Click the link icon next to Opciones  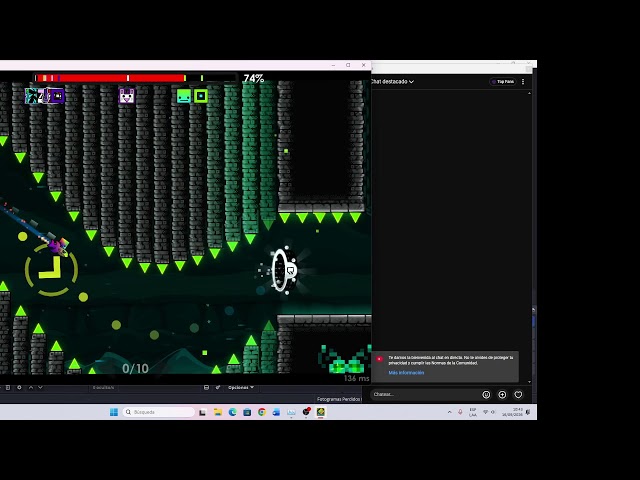pyautogui.click(x=218, y=387)
